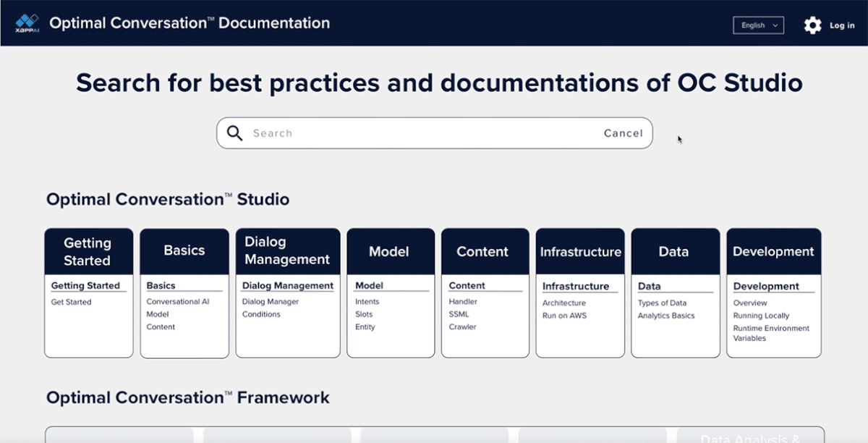Open Overview link under Development
The width and height of the screenshot is (868, 443).
750,303
